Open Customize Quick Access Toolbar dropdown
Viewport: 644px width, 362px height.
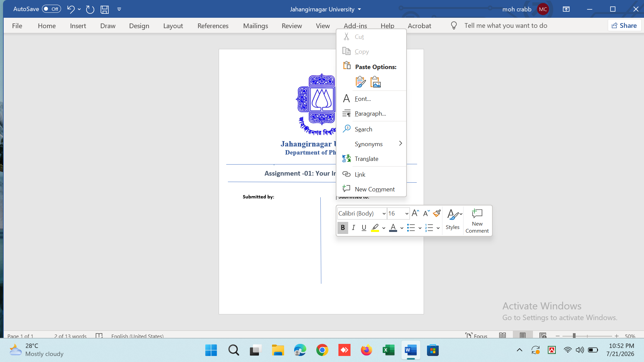coord(119,9)
